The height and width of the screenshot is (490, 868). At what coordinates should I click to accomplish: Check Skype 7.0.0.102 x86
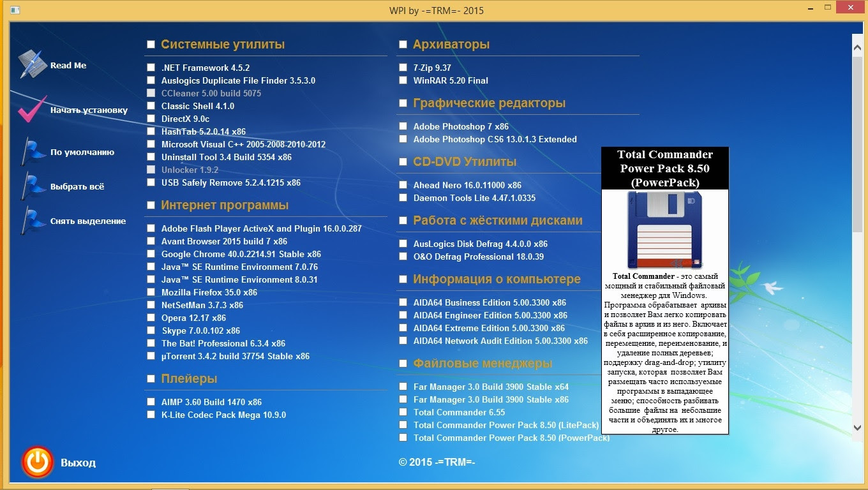(x=151, y=330)
